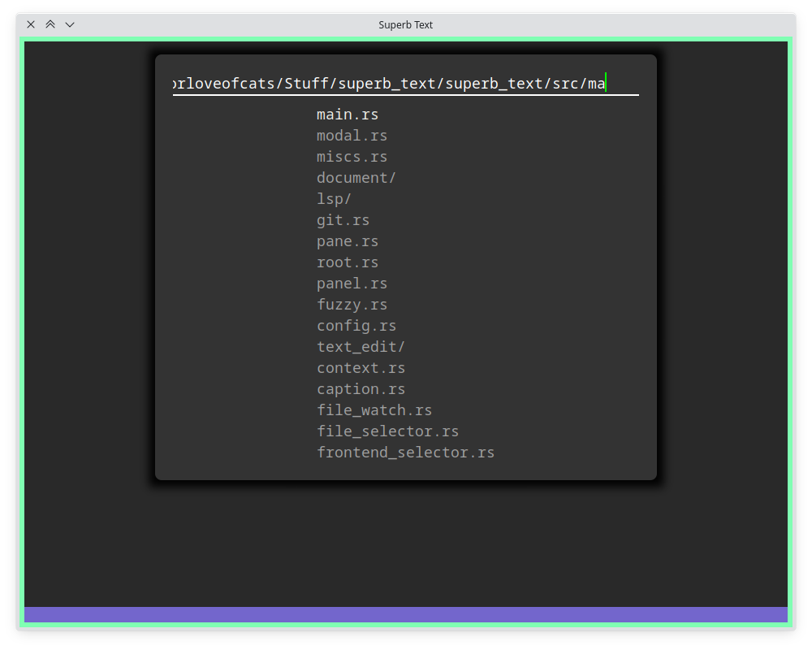Open the lsp/ folder entry

pos(334,199)
